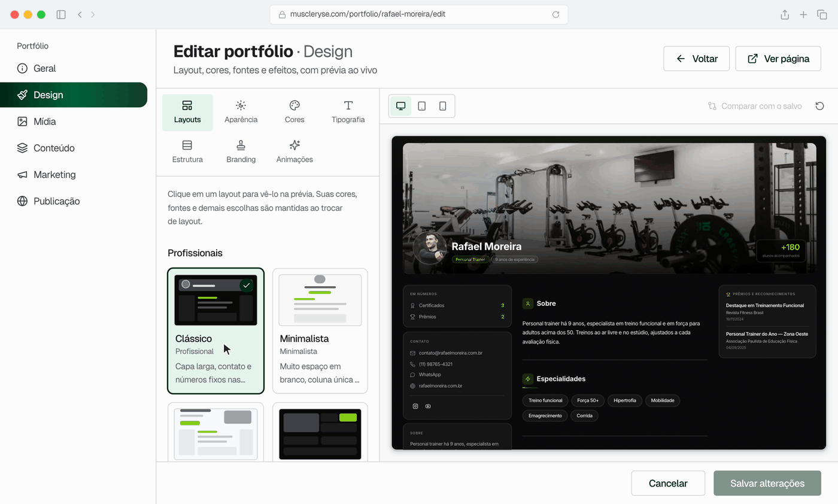
Task: Click the Mobilidade tag
Action: pyautogui.click(x=663, y=400)
